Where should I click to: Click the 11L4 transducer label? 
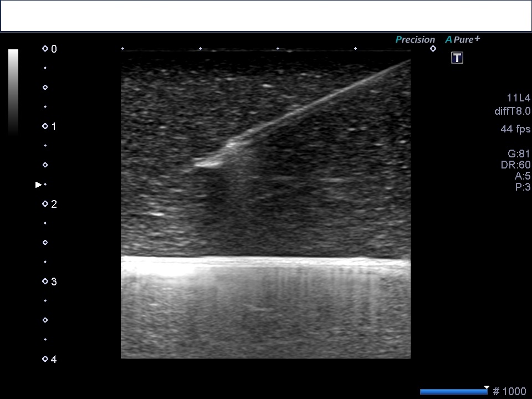tap(519, 98)
